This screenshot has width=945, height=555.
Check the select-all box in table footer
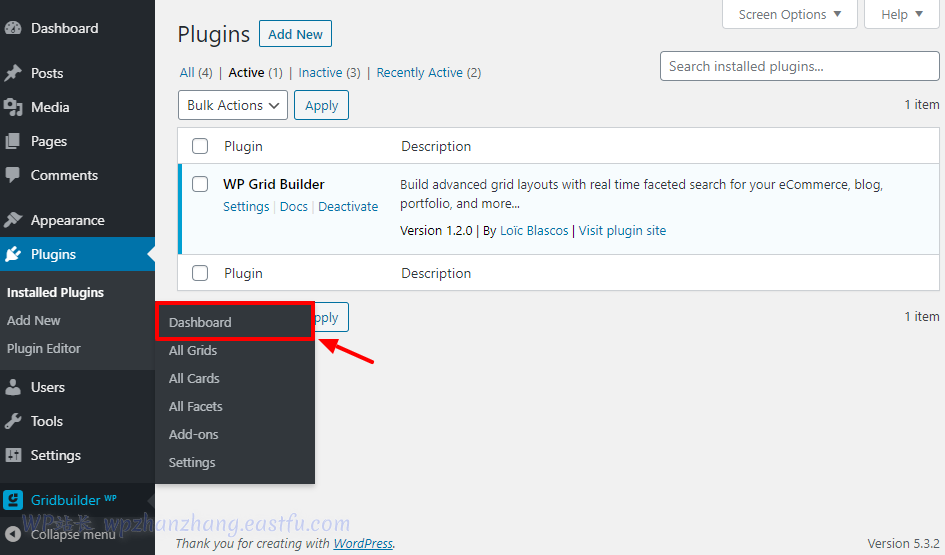coord(200,273)
